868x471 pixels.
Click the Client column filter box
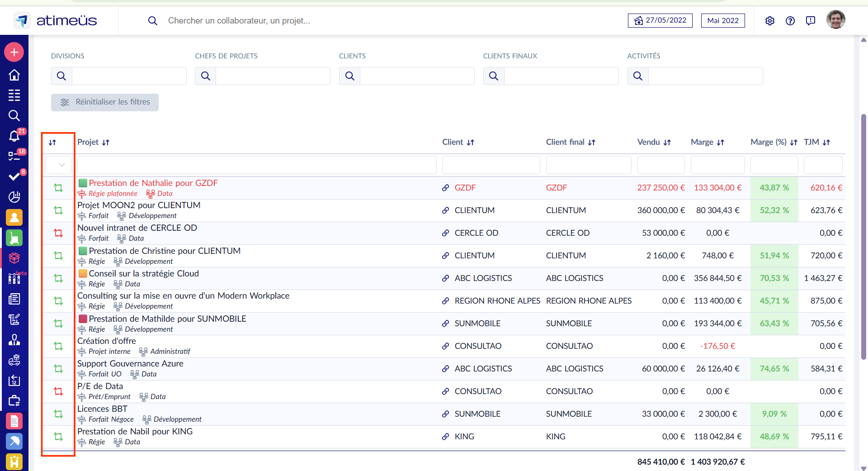[491, 165]
